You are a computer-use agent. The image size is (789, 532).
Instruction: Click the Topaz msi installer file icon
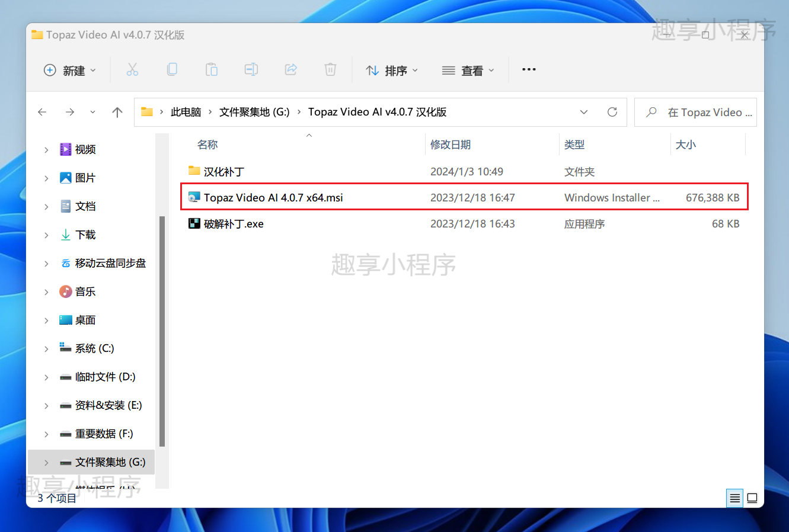194,197
